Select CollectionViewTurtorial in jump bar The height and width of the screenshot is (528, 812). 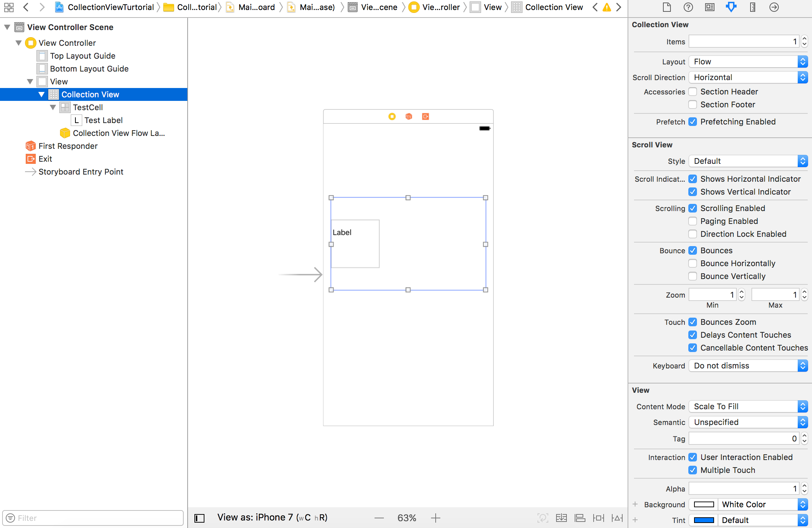tap(104, 7)
